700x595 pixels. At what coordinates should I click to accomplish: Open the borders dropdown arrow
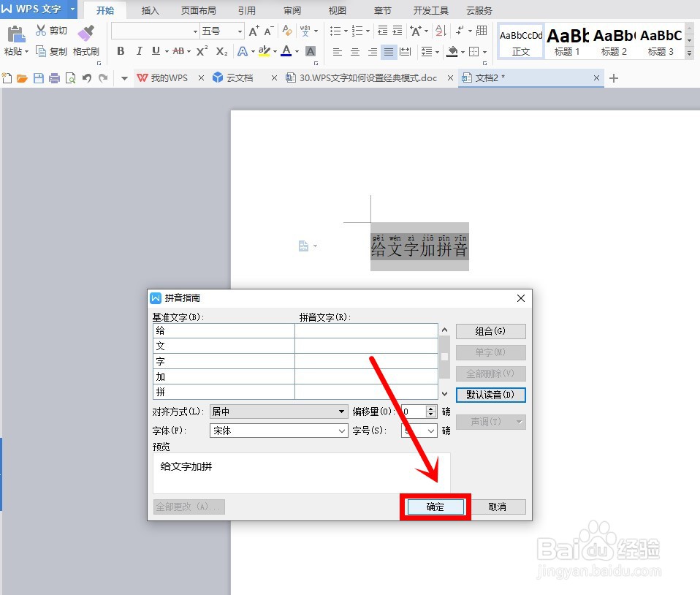[485, 53]
